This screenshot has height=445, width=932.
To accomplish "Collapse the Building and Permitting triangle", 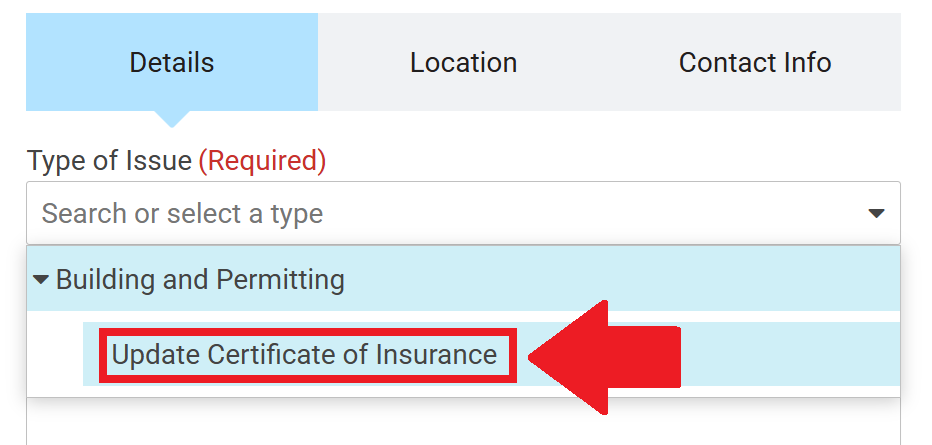I will click(x=41, y=280).
